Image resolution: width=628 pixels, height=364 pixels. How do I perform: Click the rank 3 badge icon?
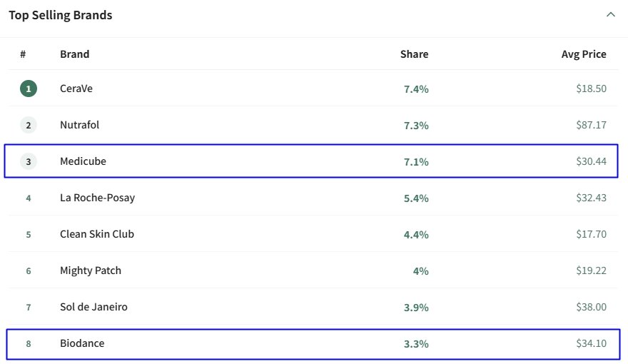29,162
